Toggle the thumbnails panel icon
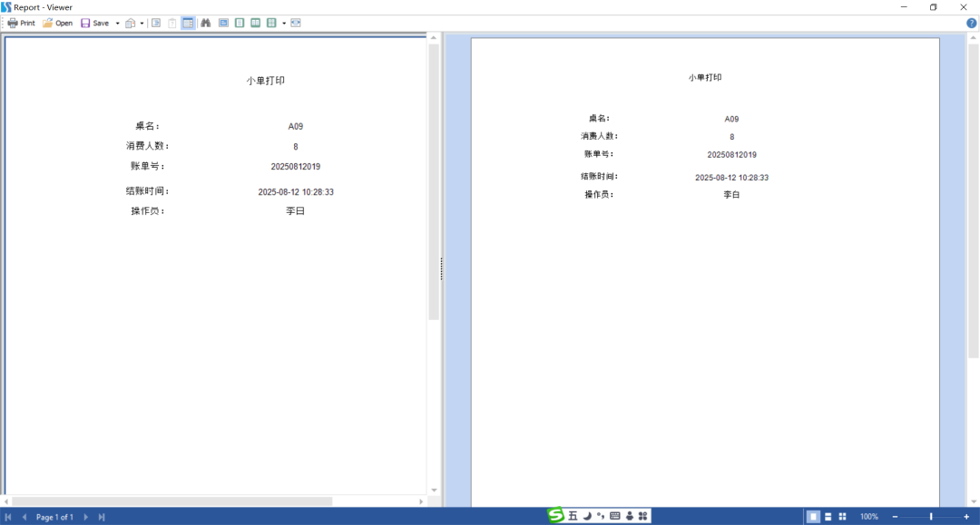 coord(188,23)
